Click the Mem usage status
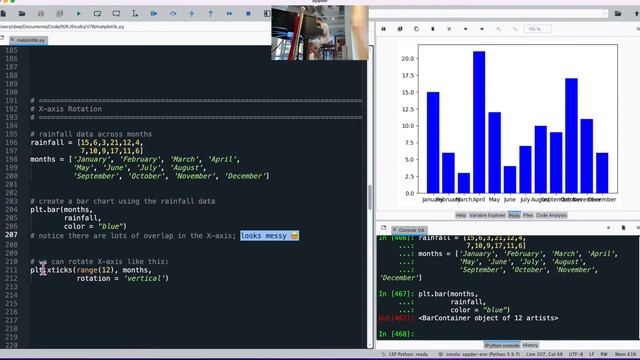640x360 pixels. tap(626, 354)
